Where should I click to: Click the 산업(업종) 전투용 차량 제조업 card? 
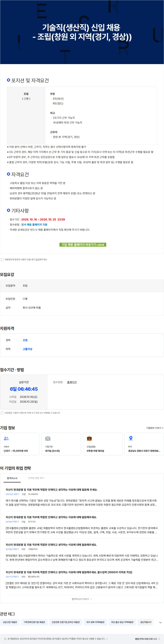[x=103, y=444]
